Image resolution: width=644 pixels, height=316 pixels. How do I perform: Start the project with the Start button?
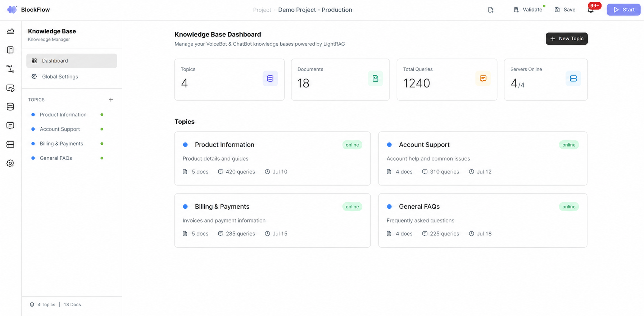point(623,10)
